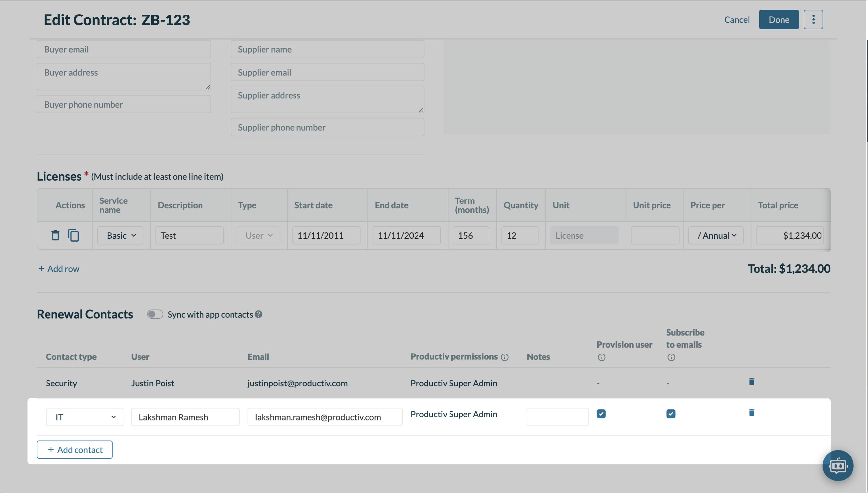This screenshot has height=493, width=868.
Task: Expand the / Annual price per dropdown
Action: pos(716,235)
